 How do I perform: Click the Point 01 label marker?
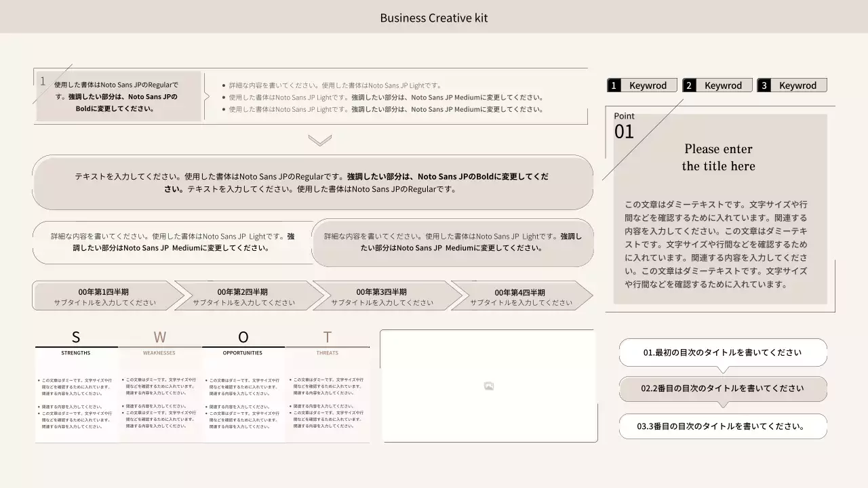[x=624, y=125]
